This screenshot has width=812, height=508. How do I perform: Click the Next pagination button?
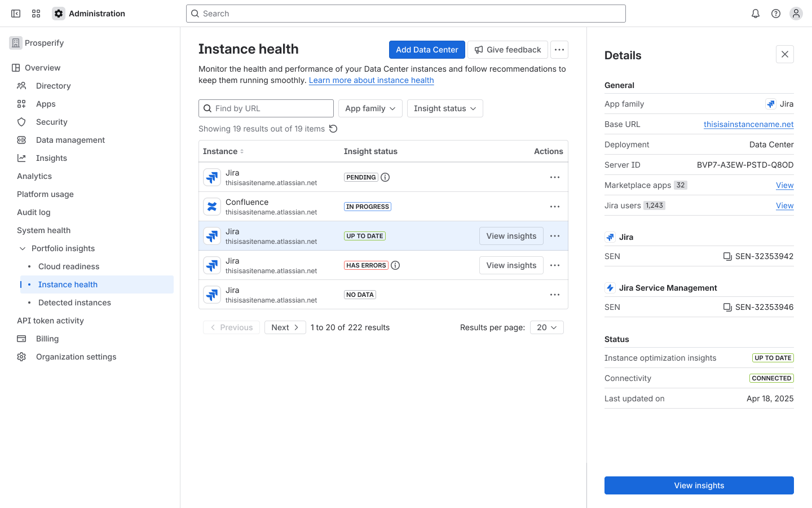click(x=285, y=327)
